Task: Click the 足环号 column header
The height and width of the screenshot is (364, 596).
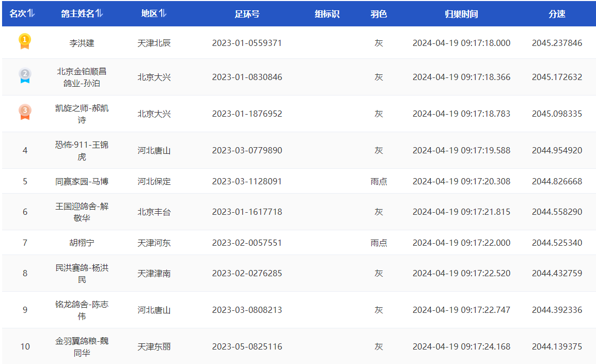Action: tap(247, 14)
